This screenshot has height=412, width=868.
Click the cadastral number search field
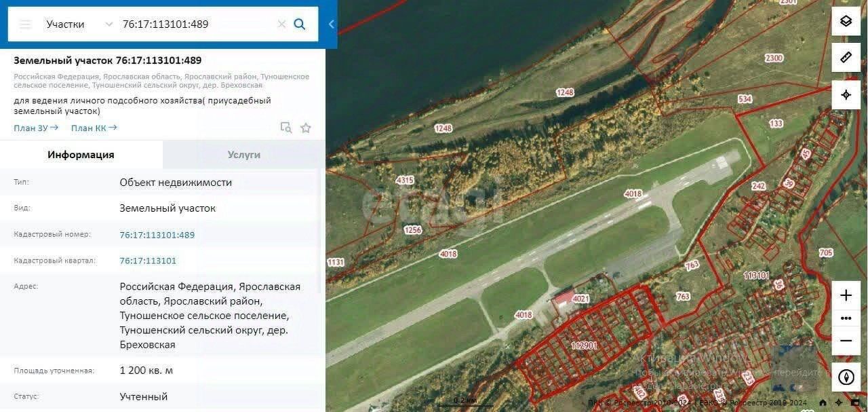197,24
